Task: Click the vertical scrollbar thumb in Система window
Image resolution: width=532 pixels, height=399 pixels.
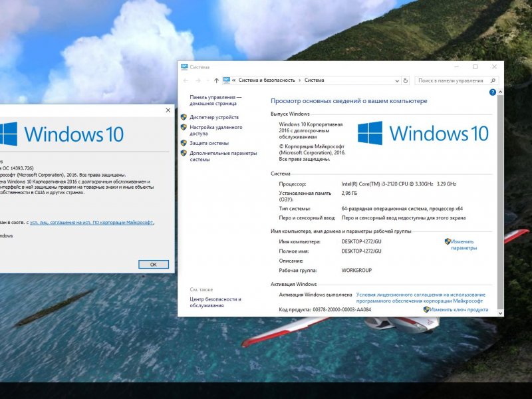Action: 500,202
